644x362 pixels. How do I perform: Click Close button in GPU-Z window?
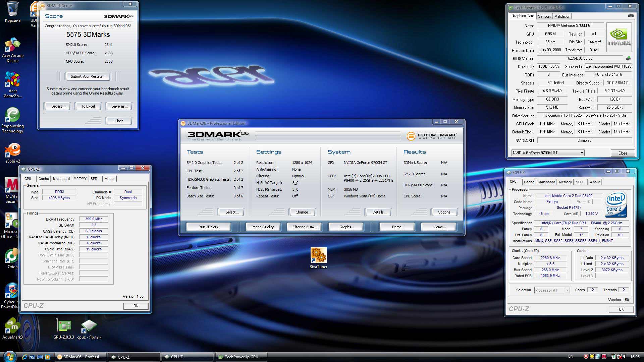[623, 153]
